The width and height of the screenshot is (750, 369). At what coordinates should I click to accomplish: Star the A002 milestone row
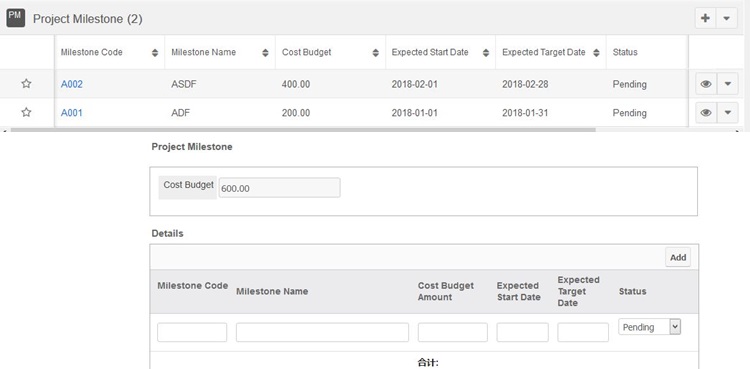click(26, 84)
